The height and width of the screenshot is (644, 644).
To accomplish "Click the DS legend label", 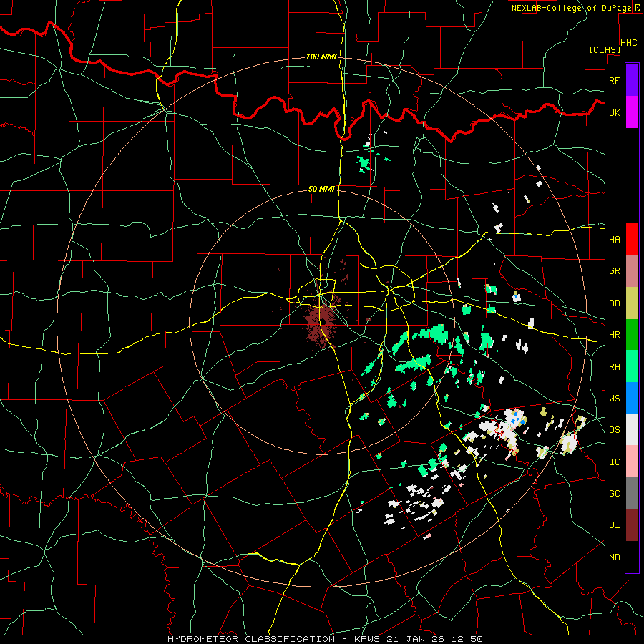I will (614, 430).
